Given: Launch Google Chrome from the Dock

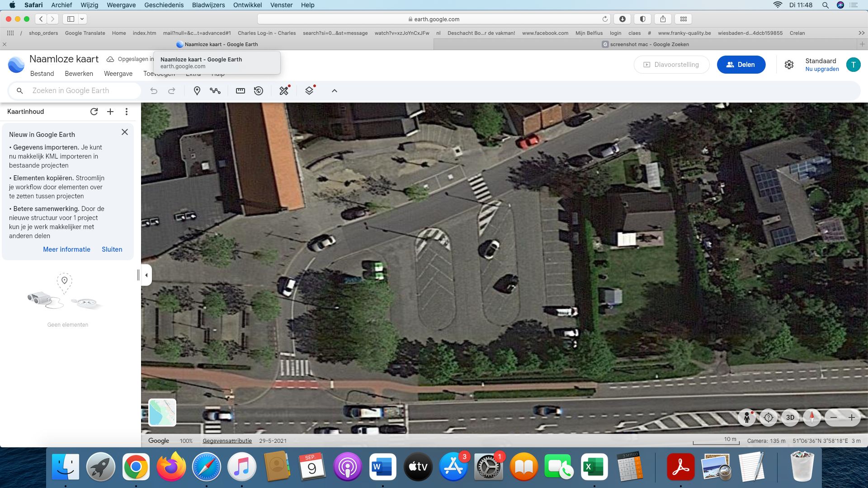Looking at the screenshot, I should pos(136,467).
